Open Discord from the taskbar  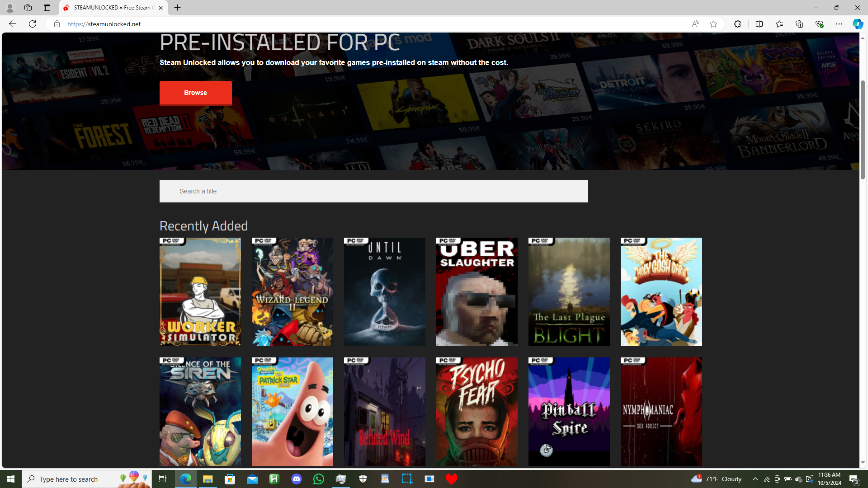click(297, 479)
